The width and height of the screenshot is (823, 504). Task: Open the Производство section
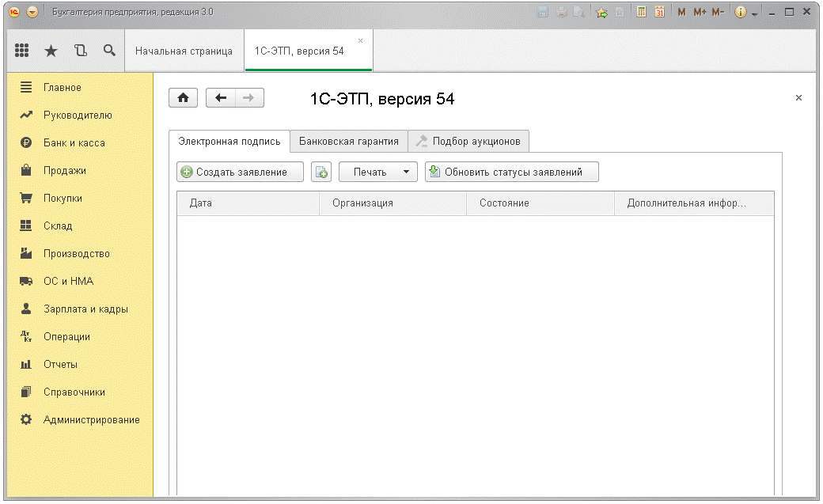80,253
